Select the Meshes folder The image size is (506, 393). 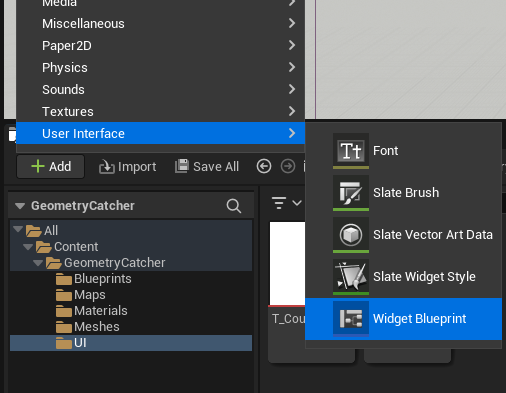[x=87, y=327]
